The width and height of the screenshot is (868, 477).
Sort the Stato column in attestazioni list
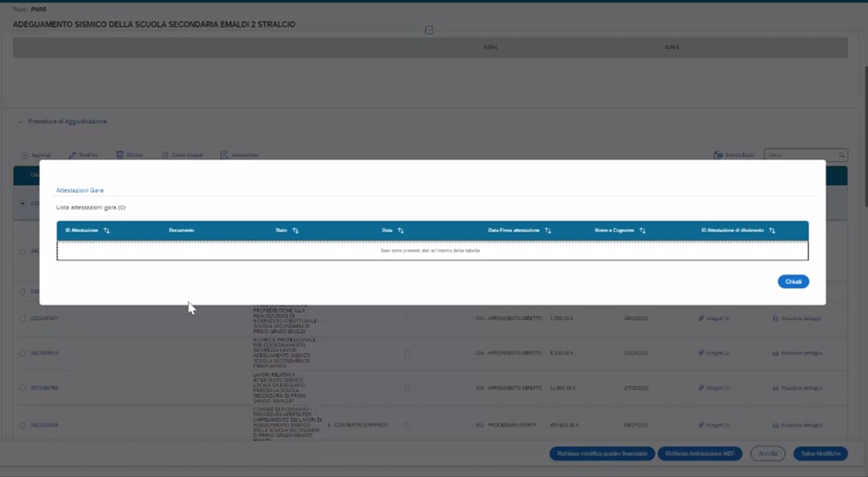(295, 231)
